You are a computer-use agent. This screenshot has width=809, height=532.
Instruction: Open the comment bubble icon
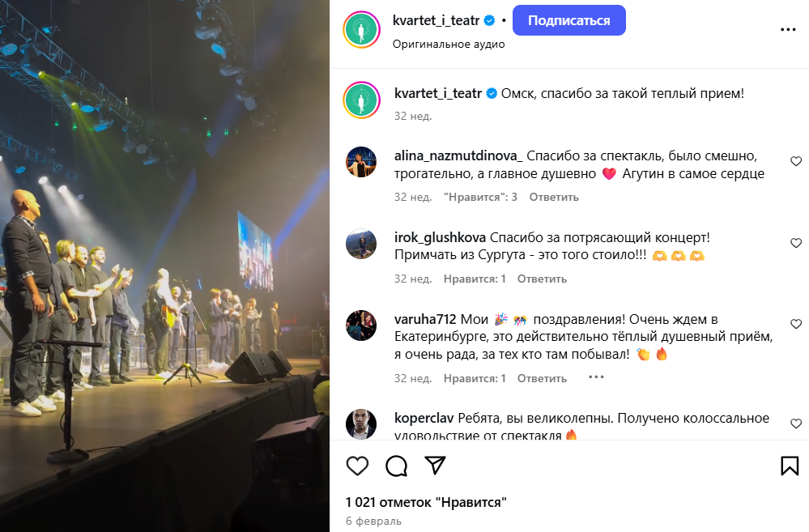(x=396, y=466)
